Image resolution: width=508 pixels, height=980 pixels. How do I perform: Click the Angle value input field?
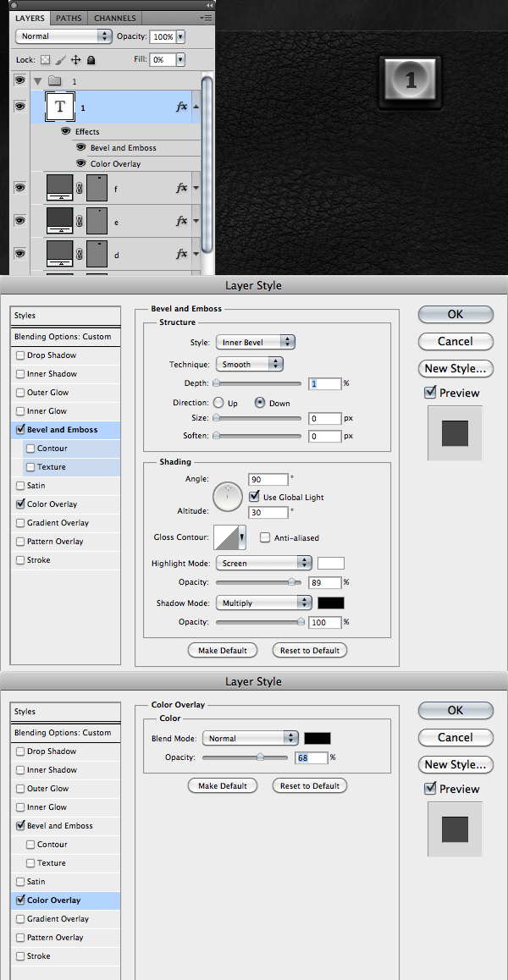tap(268, 479)
